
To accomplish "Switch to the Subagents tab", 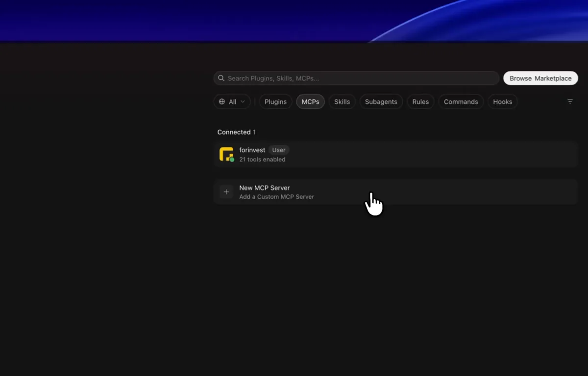I will [381, 102].
